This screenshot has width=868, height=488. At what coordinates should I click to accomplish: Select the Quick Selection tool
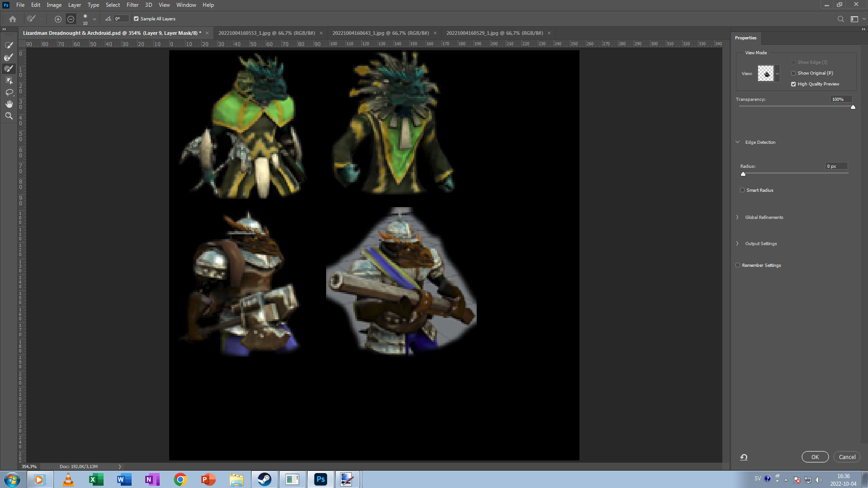(9, 45)
